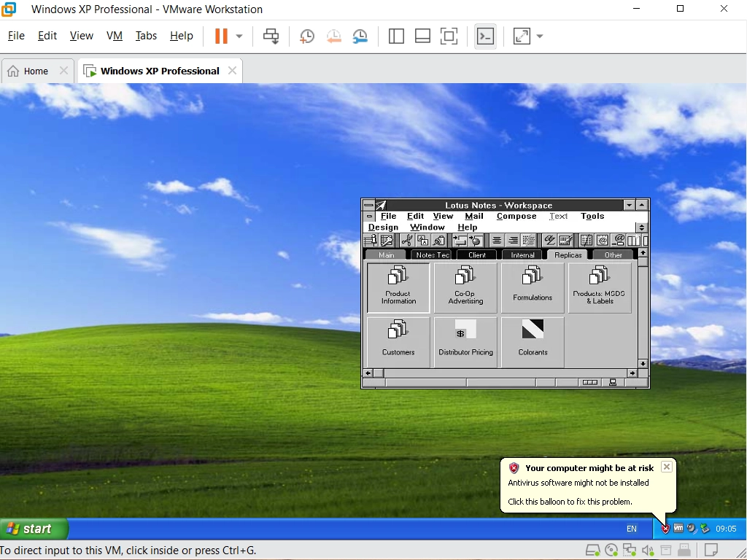
Task: Switch to the Internal workspace tab
Action: tap(522, 254)
